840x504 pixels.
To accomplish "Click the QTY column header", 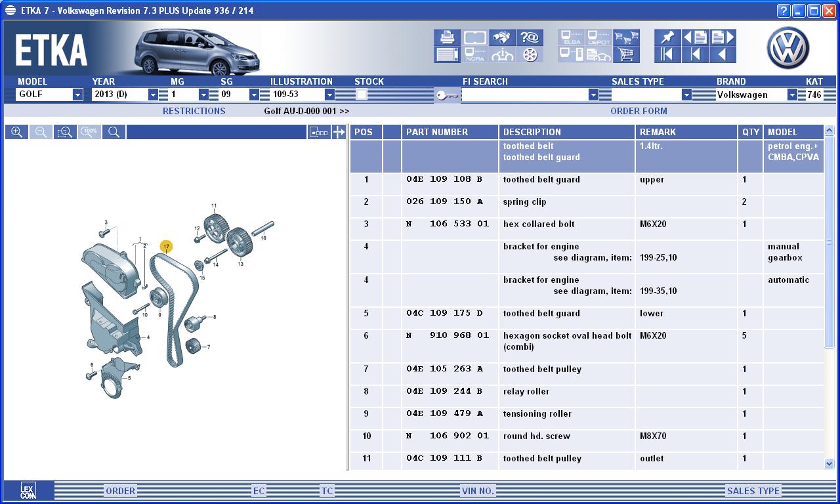I will click(x=751, y=132).
